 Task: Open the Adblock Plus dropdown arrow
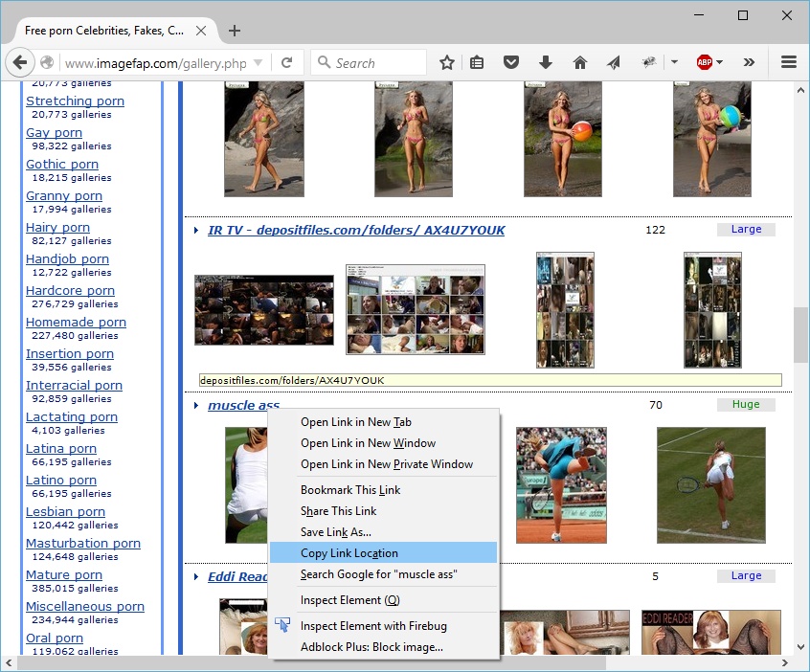pyautogui.click(x=720, y=62)
